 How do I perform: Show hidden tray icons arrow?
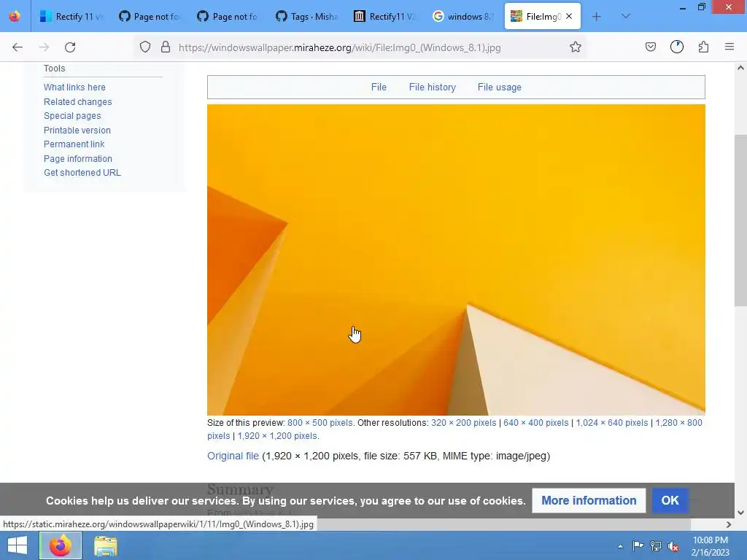pos(620,546)
